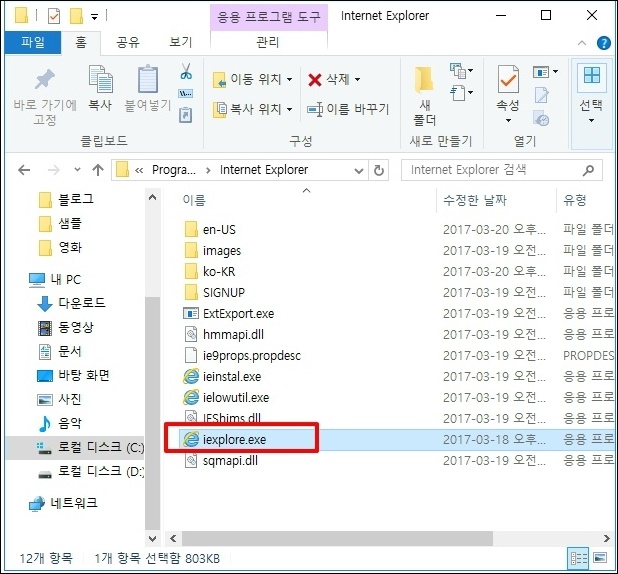Switch to details view icon in status bar
The height and width of the screenshot is (574, 618).
pos(579,558)
